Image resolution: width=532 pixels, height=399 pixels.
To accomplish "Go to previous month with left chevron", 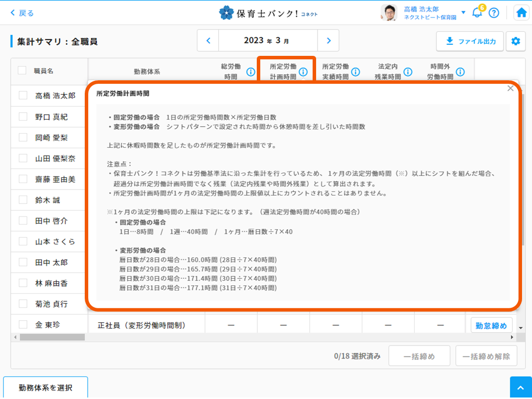I will pyautogui.click(x=208, y=40).
